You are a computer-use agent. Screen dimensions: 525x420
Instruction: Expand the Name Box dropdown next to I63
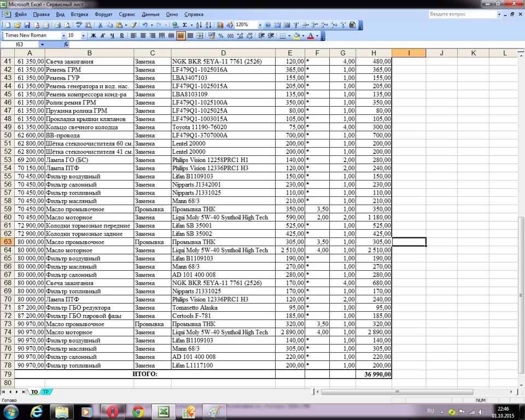tap(42, 44)
